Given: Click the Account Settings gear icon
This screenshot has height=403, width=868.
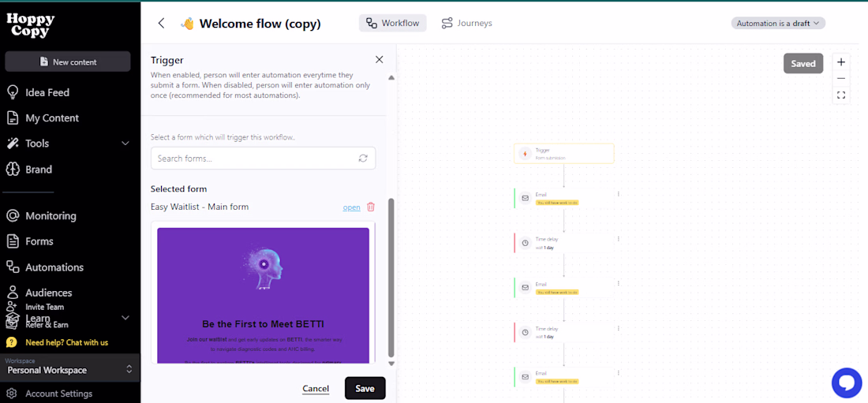Looking at the screenshot, I should (13, 394).
